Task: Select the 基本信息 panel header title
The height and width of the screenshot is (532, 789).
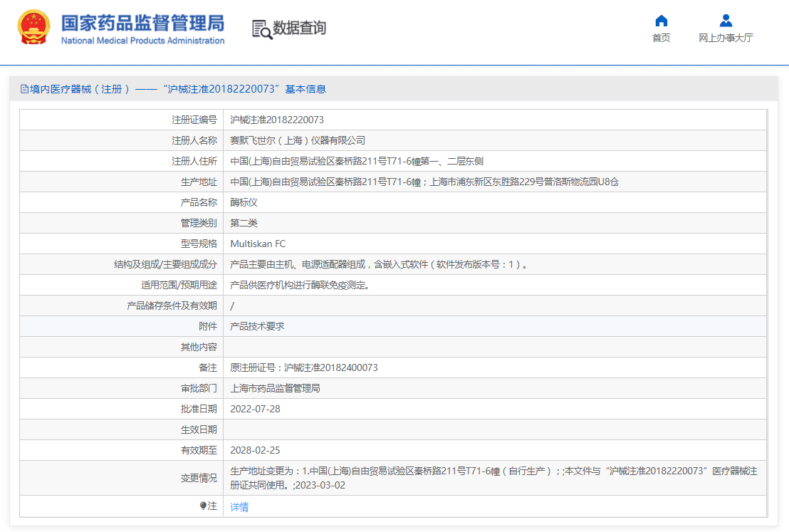Action: pos(178,89)
